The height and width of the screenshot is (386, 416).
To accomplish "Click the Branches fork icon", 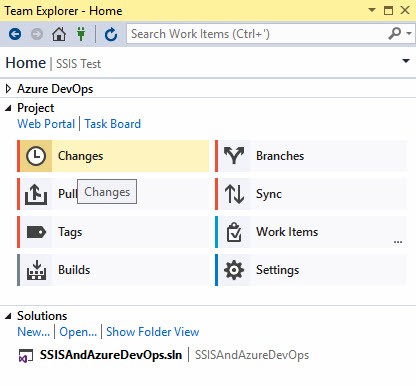I will 234,156.
